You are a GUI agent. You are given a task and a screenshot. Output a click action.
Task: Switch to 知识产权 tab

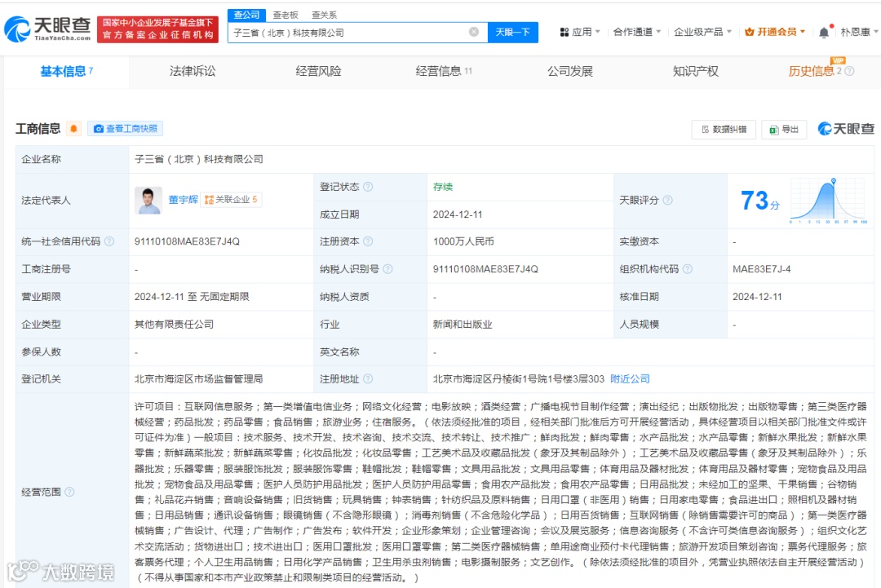[696, 71]
